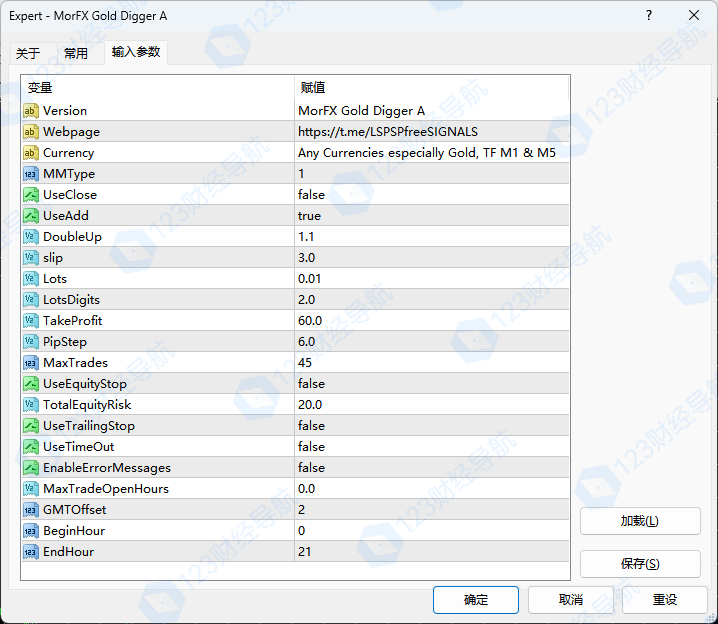Select the BeginHour variable name
718x624 pixels.
click(74, 531)
